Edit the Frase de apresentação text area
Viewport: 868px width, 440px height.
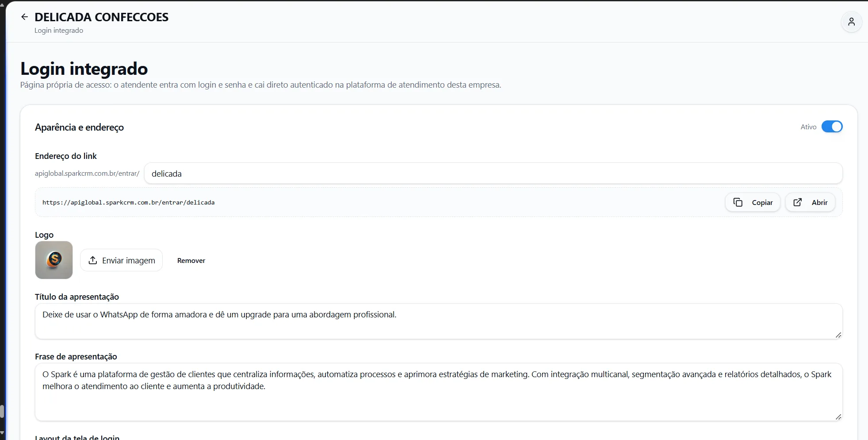439,392
